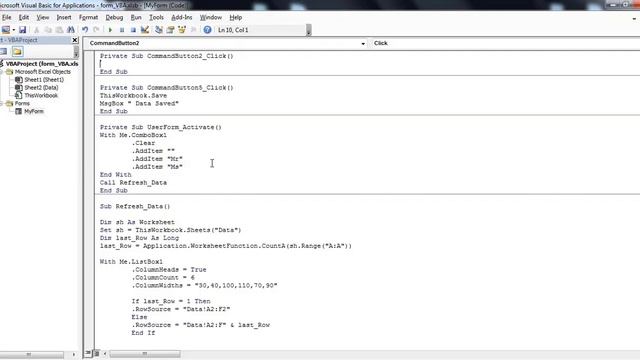Click the line Sub Refresh_Data()

click(135, 207)
